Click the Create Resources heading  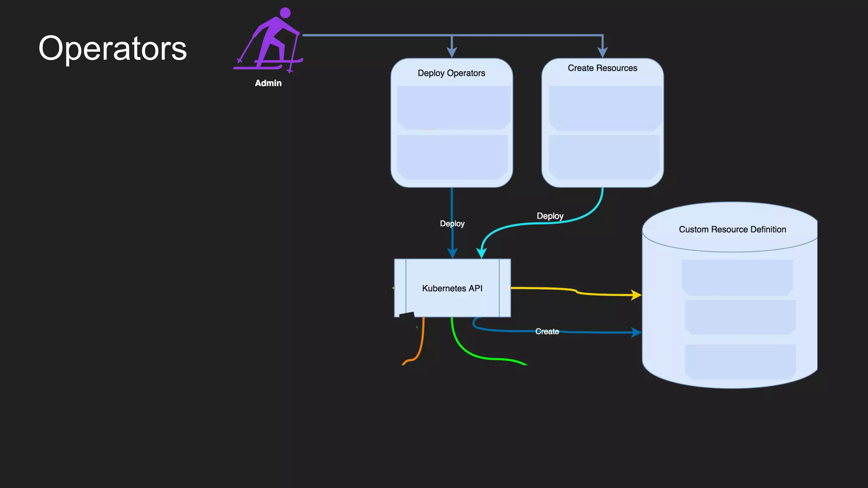pyautogui.click(x=602, y=68)
